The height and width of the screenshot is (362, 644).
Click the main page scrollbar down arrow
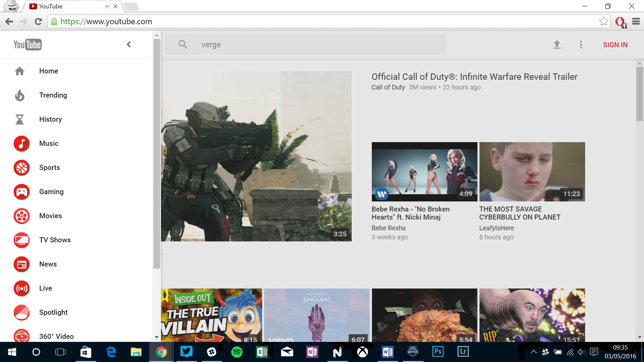[x=640, y=337]
